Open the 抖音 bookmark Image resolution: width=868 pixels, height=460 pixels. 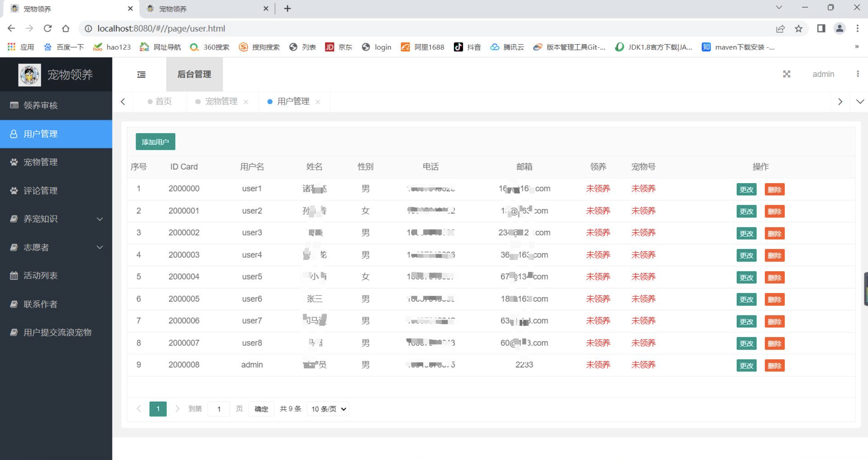coord(467,47)
